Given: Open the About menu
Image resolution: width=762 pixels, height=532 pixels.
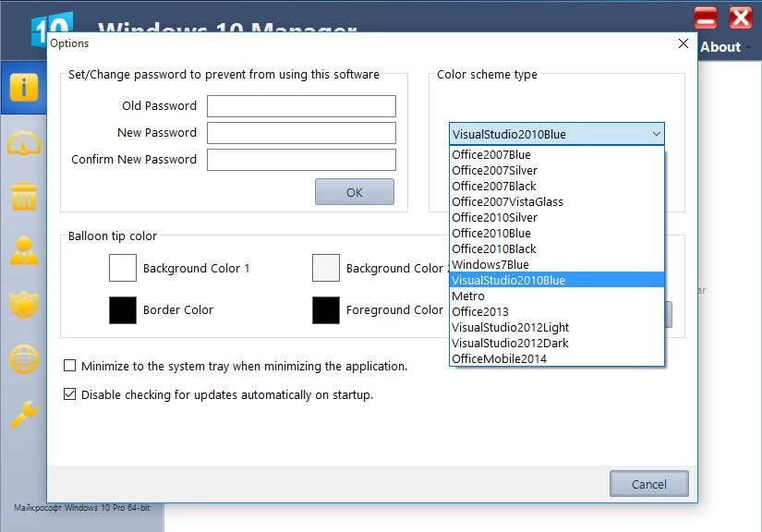Looking at the screenshot, I should (x=725, y=47).
